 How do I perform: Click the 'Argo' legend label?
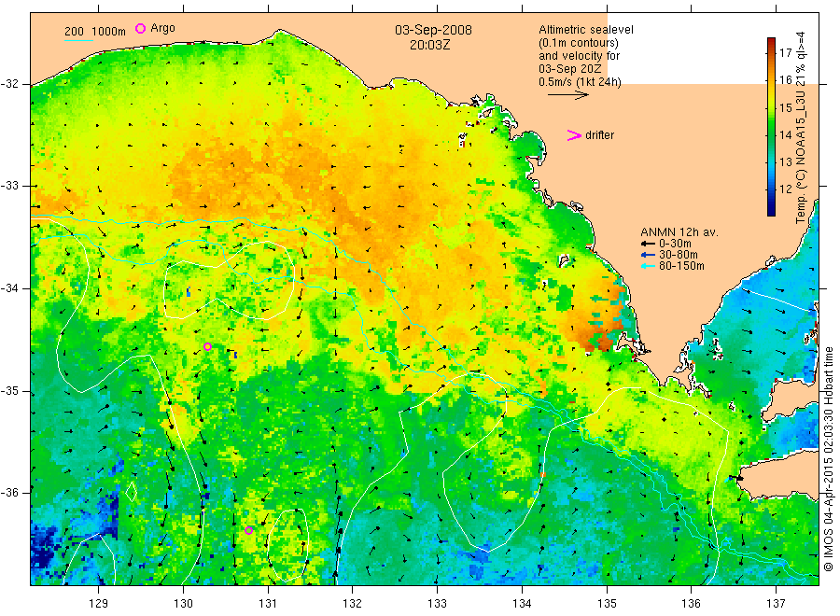[162, 28]
